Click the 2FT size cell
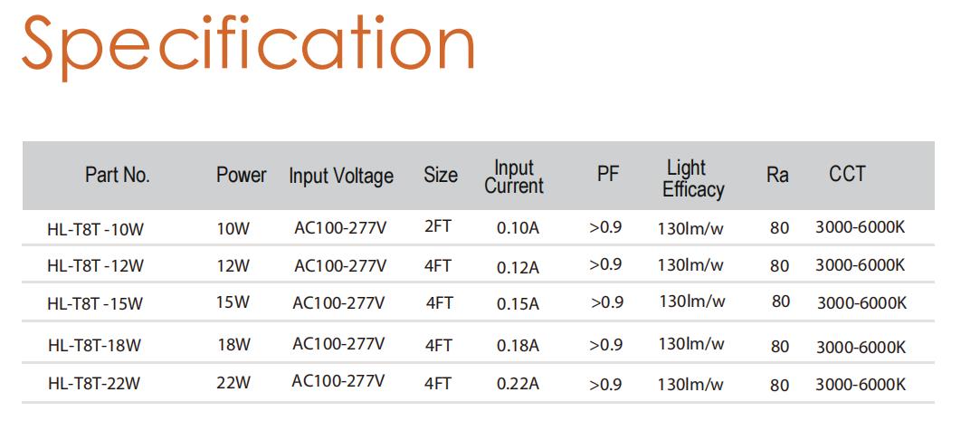The height and width of the screenshot is (421, 980). pos(437,226)
